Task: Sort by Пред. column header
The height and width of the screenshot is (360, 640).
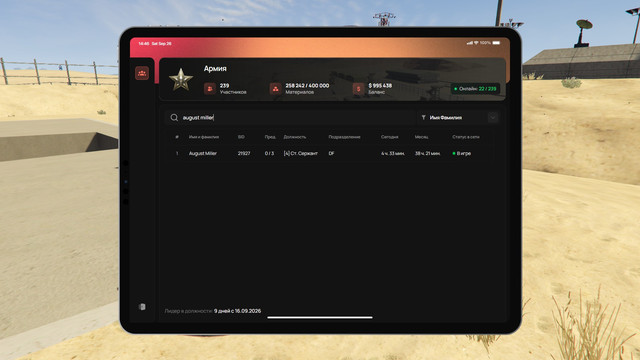Action: [270, 137]
